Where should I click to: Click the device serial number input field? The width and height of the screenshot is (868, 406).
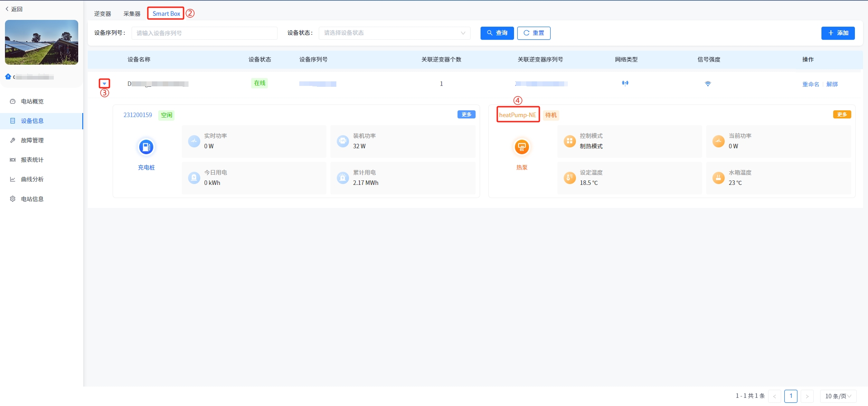pyautogui.click(x=204, y=33)
